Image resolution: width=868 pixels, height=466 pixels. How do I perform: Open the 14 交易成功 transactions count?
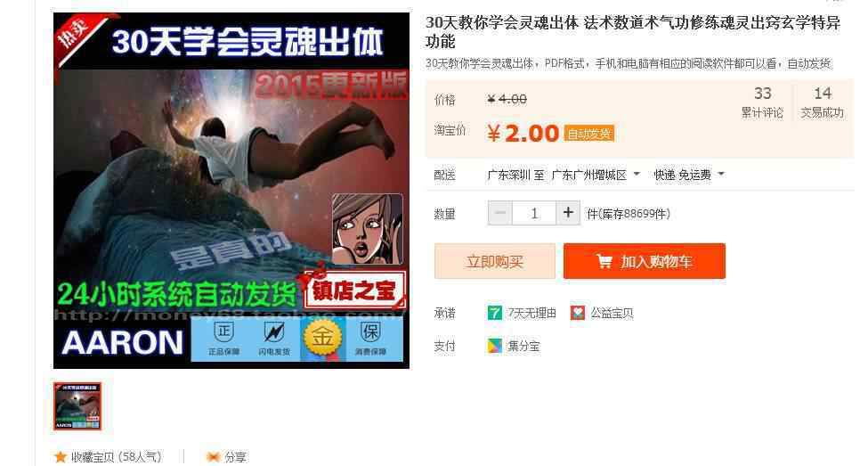tap(822, 102)
